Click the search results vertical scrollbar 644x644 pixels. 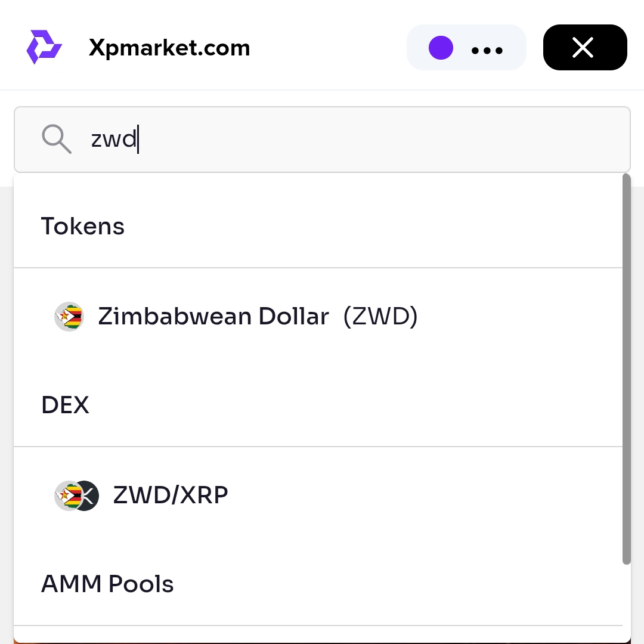tap(626, 369)
